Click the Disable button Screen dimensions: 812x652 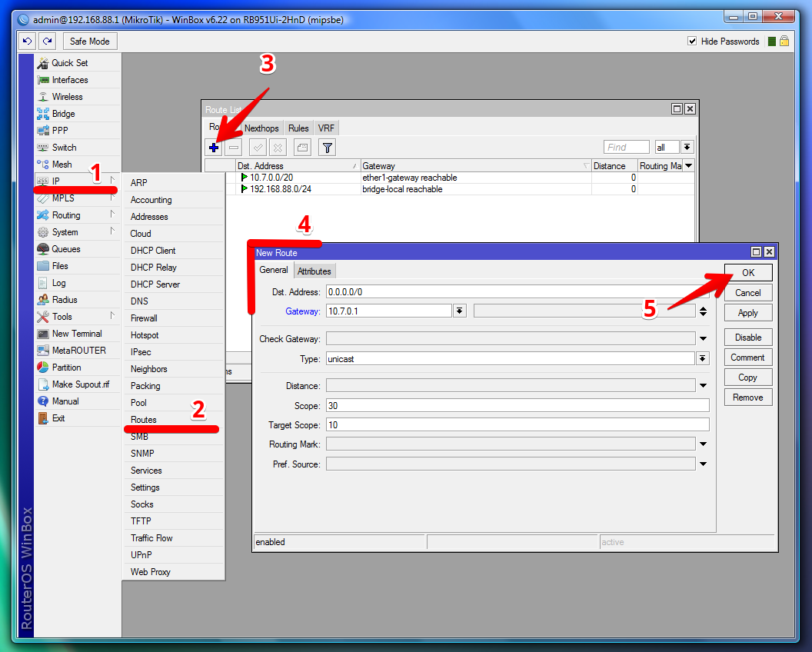click(748, 337)
